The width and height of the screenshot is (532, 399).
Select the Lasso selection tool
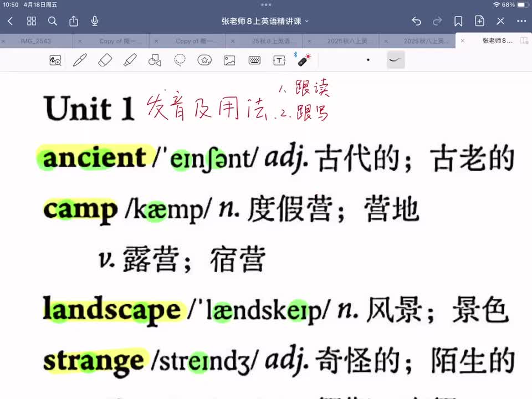tap(180, 60)
